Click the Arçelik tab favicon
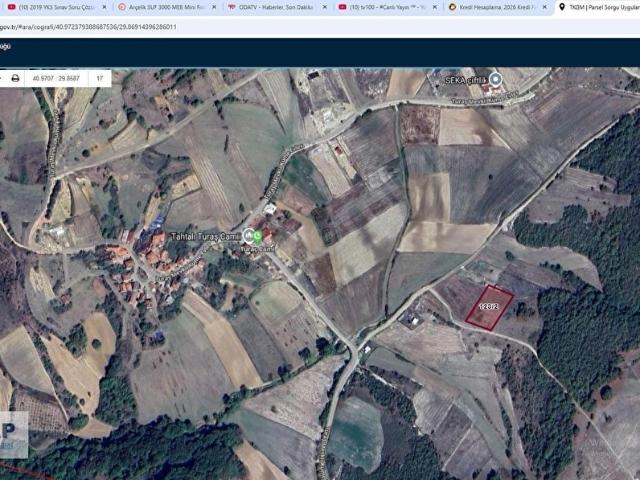 [122, 7]
